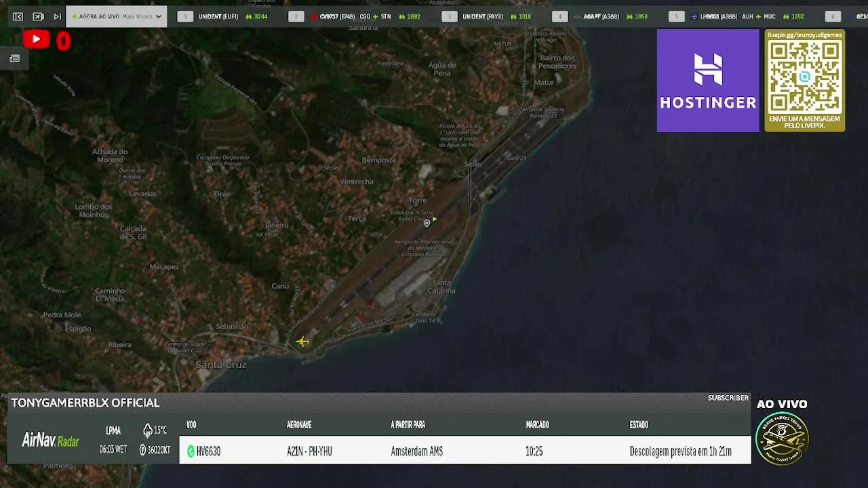Click the weather cloud icon showing 15°C
The height and width of the screenshot is (488, 868).
[x=148, y=430]
